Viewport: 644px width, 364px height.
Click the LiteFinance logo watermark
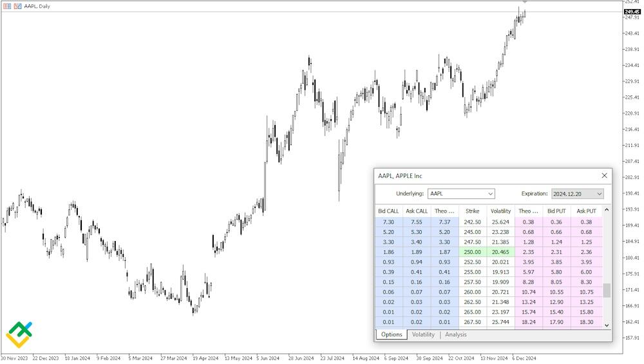pos(19,334)
